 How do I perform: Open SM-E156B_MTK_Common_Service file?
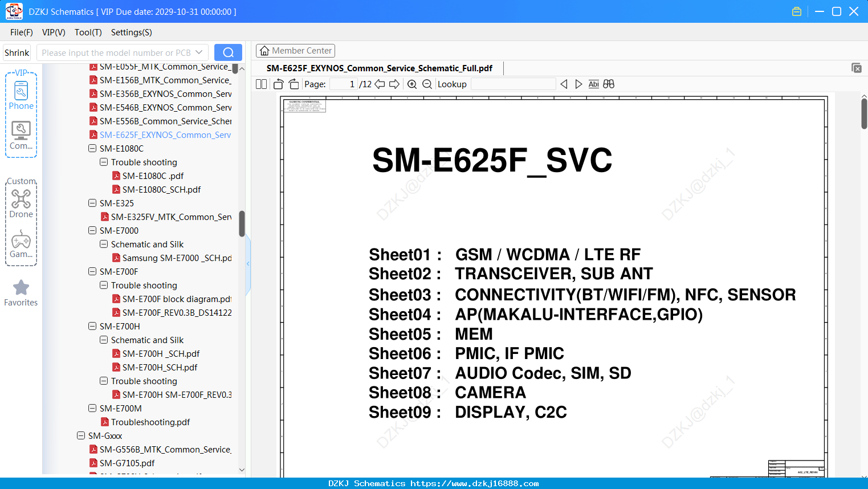point(165,80)
